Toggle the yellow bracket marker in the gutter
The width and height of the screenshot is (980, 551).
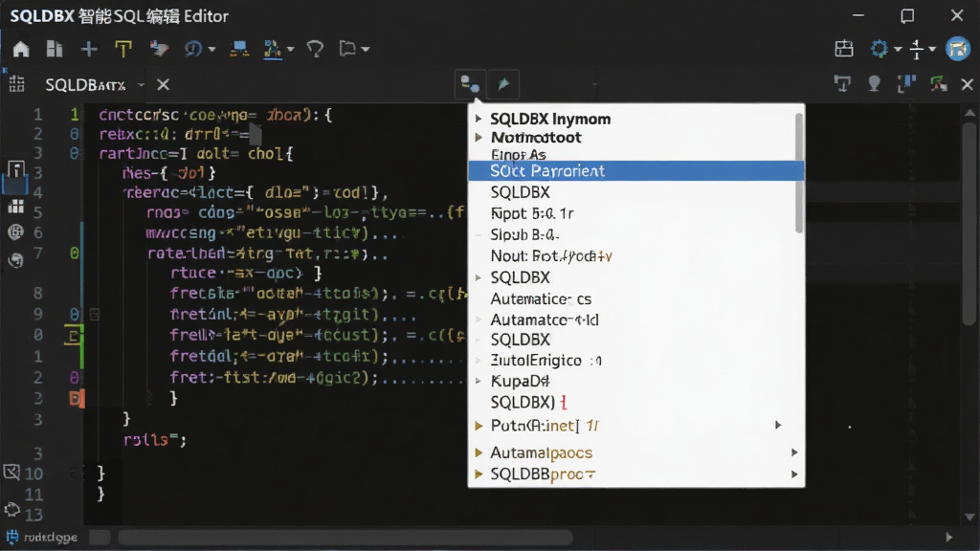(x=73, y=336)
